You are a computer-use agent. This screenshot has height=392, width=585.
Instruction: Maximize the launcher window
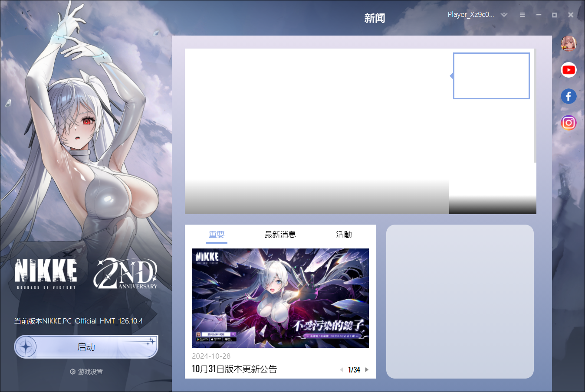coord(554,15)
